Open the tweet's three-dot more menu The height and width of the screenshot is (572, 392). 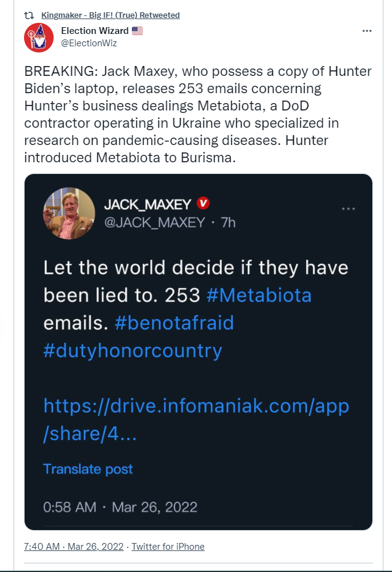click(367, 31)
